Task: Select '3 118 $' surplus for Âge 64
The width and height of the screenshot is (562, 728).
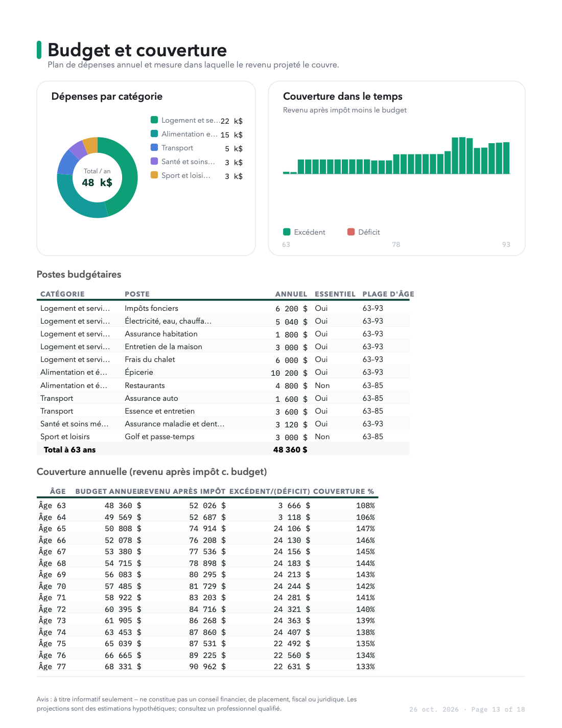Action: (294, 517)
